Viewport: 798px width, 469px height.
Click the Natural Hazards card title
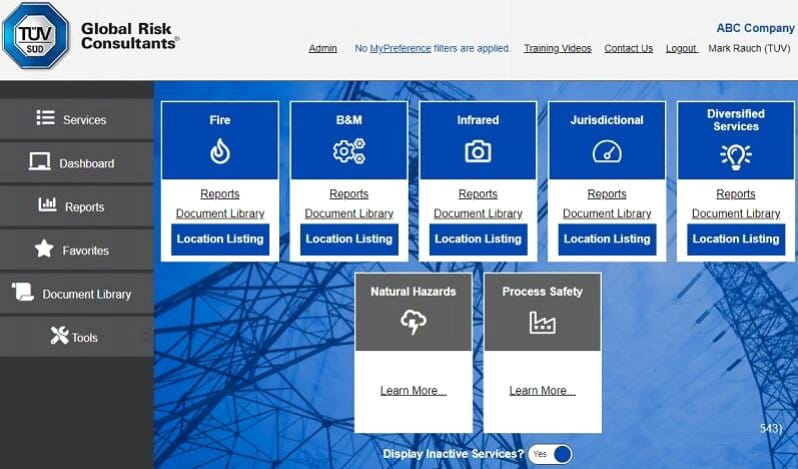pos(413,291)
